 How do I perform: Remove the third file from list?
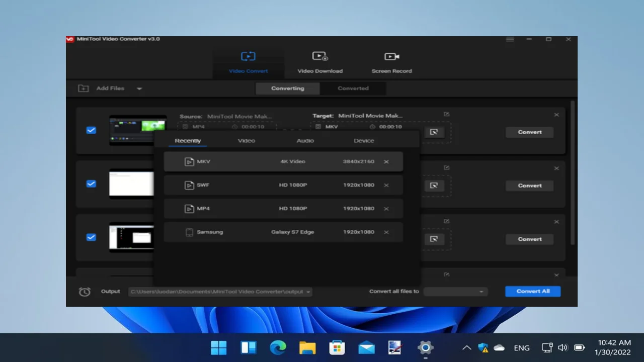coord(556,222)
